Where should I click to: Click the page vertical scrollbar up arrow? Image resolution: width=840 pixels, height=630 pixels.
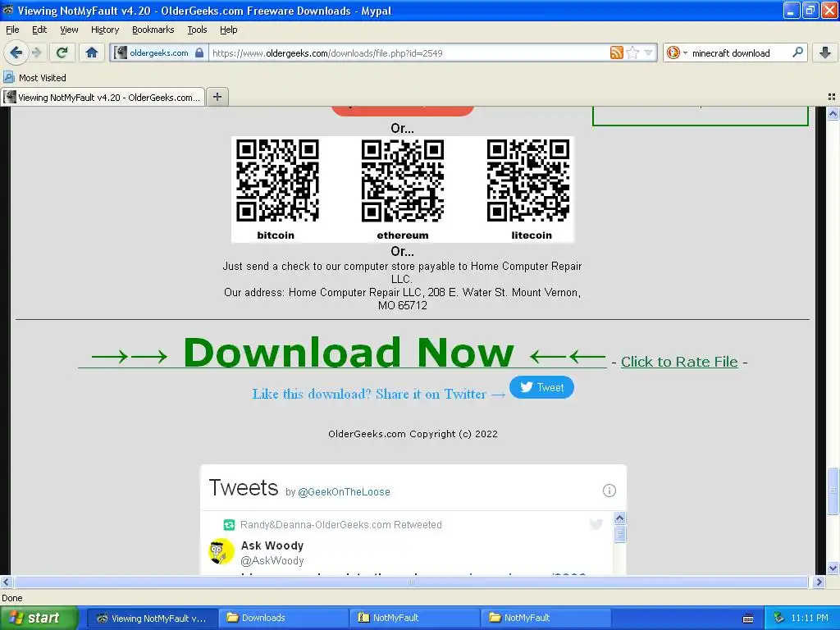833,113
